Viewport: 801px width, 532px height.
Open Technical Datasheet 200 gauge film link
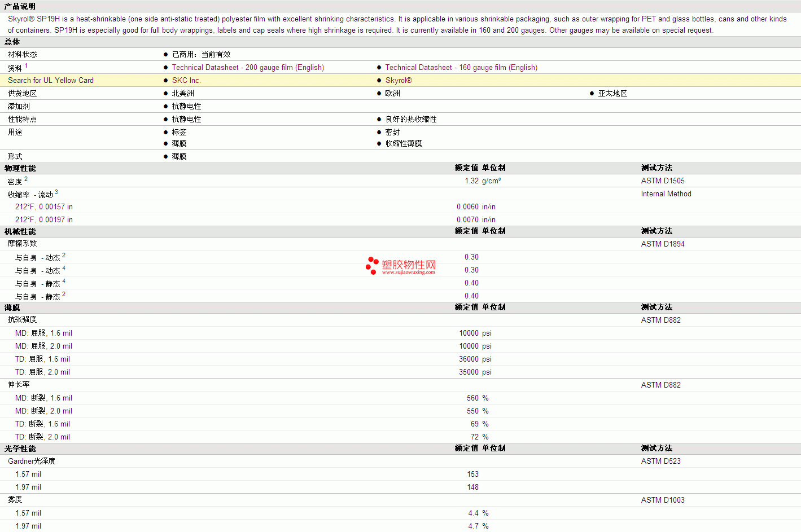(248, 67)
